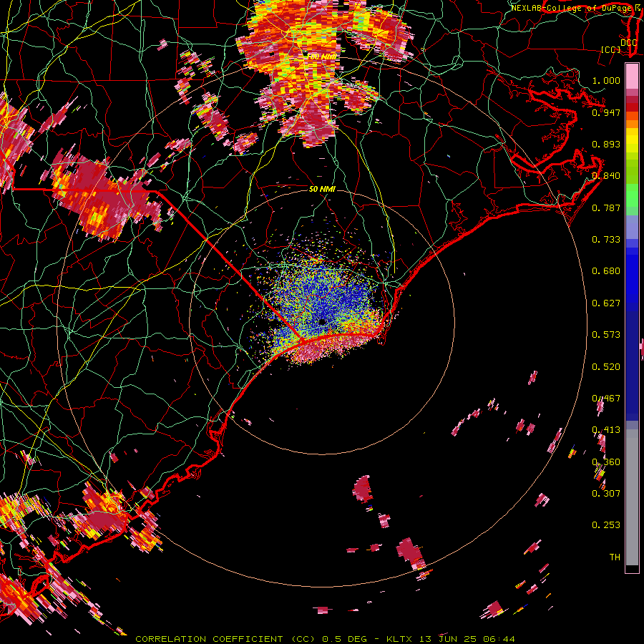Viewport: 644px width, 644px height.
Task: Click the 0.360 scale value
Action: (606, 462)
